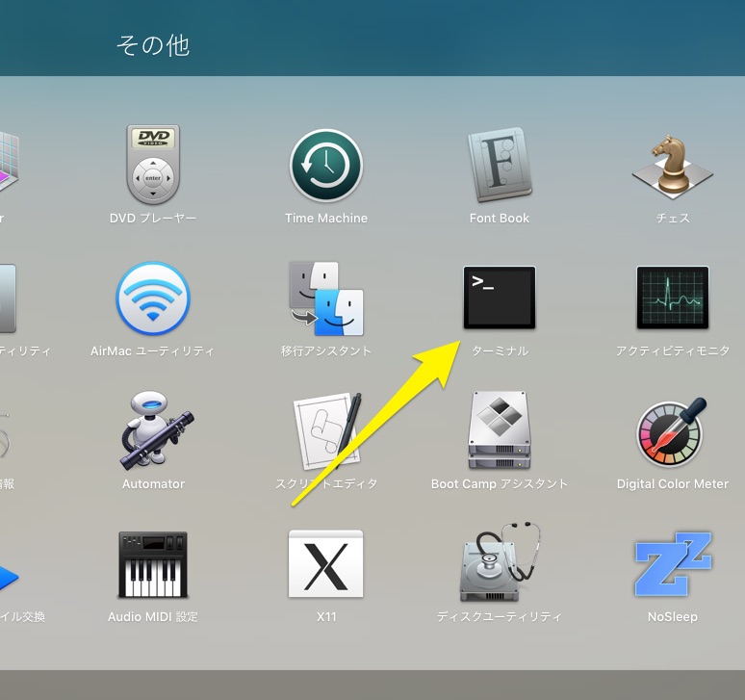Click the Audio MIDI 設定 label
Screen dimensions: 745x700
[153, 617]
